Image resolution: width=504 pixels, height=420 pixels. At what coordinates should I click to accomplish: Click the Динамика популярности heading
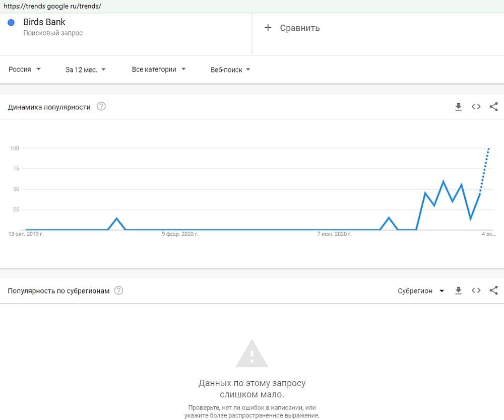(x=49, y=107)
